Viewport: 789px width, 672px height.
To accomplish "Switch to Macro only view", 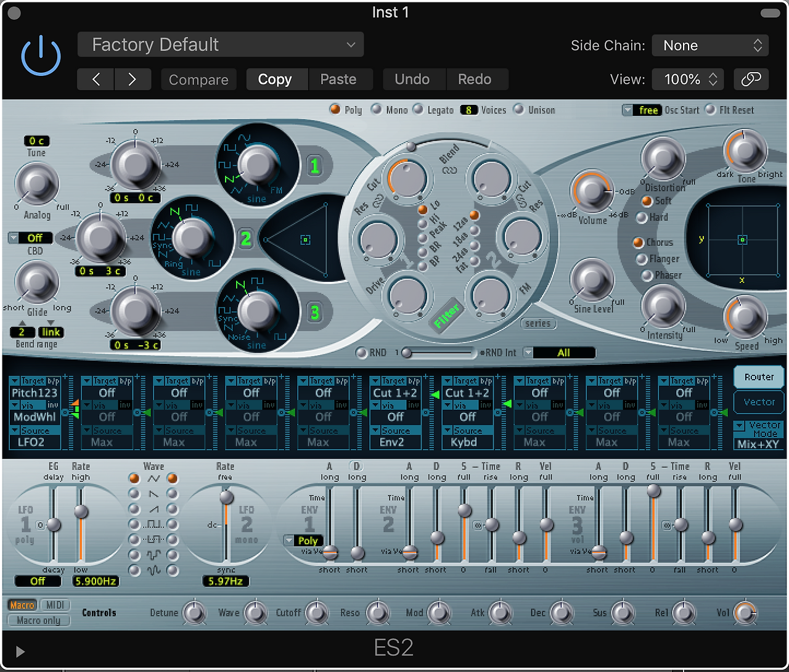I will pos(38,620).
